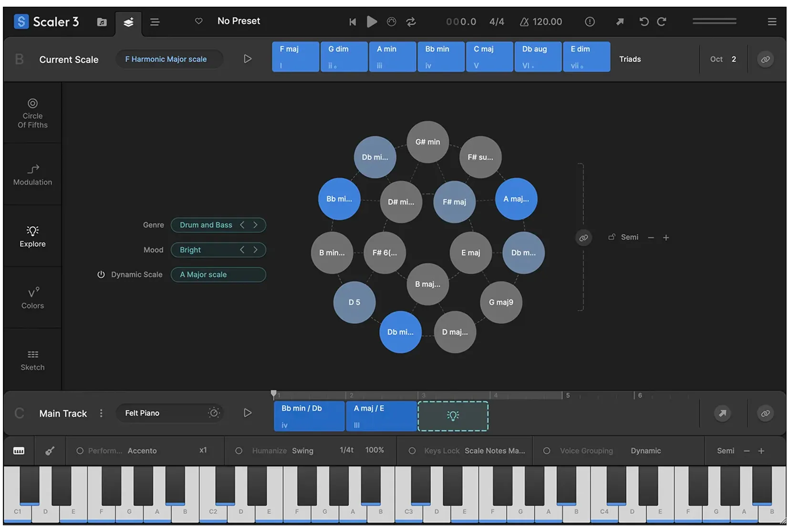Screen dimensions: 789x532
Task: Click the G maj9 chord bubble
Action: pyautogui.click(x=501, y=302)
